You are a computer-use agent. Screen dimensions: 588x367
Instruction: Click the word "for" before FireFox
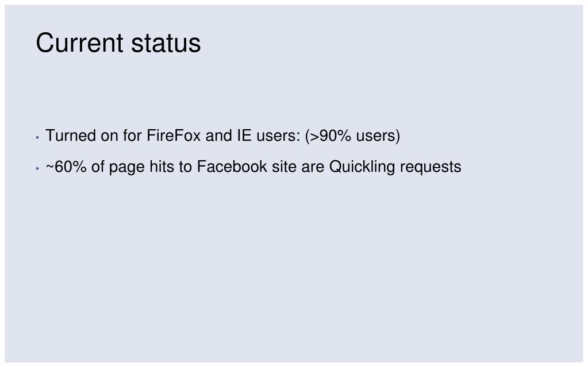(x=132, y=136)
